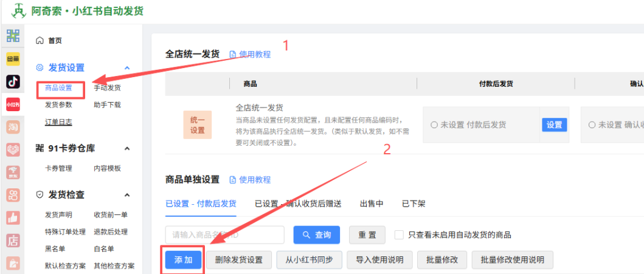The width and height of the screenshot is (644, 274).
Task: Go to 首页 home page
Action: (x=55, y=41)
